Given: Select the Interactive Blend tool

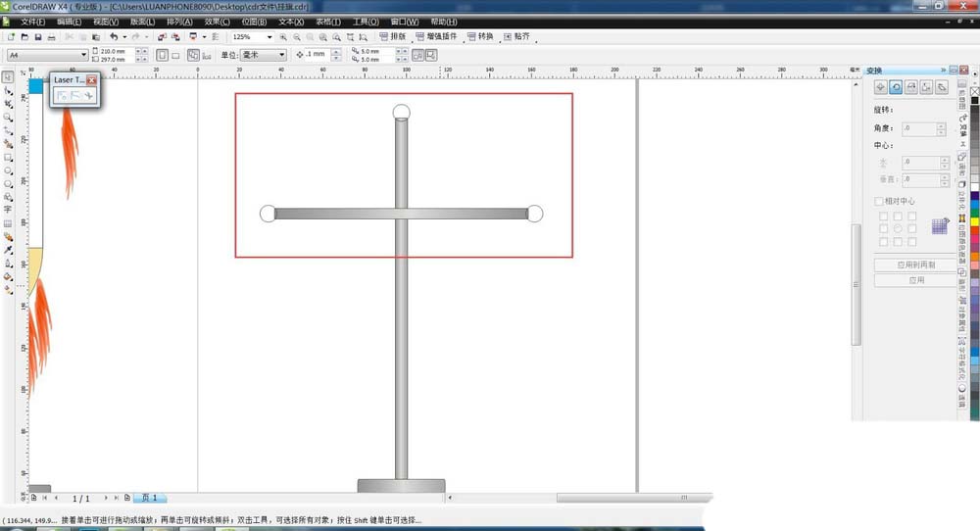Looking at the screenshot, I should (x=8, y=237).
